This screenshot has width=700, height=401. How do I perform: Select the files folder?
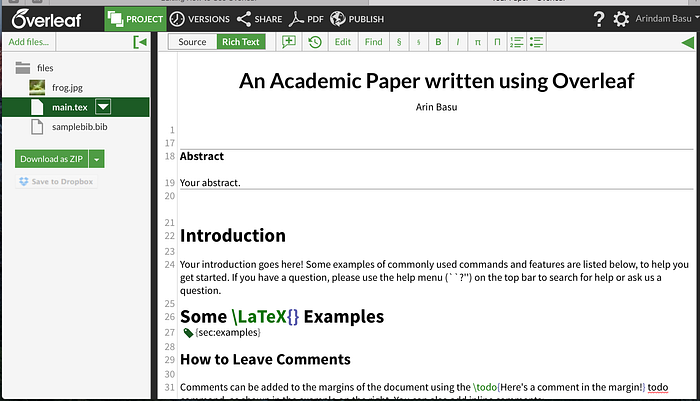pos(34,68)
